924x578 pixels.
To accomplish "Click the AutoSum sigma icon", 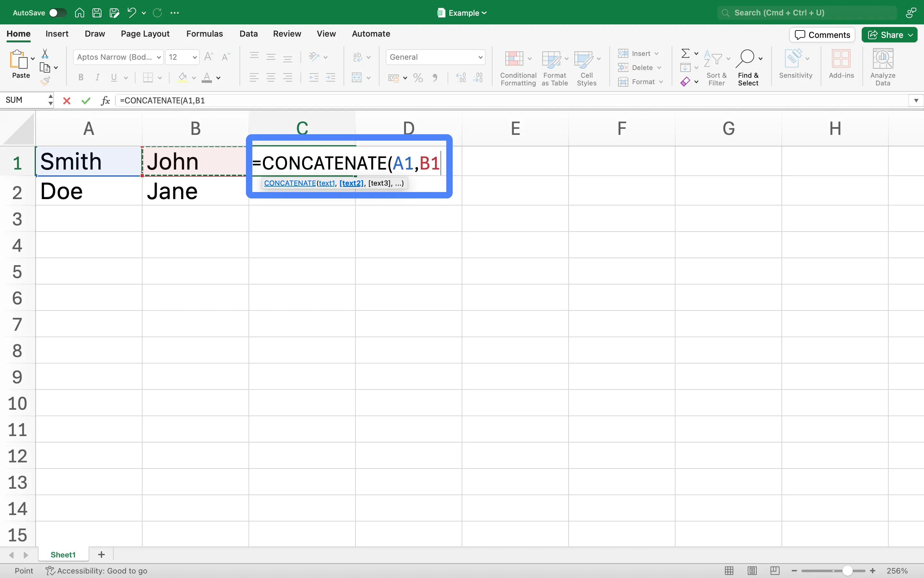I will click(685, 53).
